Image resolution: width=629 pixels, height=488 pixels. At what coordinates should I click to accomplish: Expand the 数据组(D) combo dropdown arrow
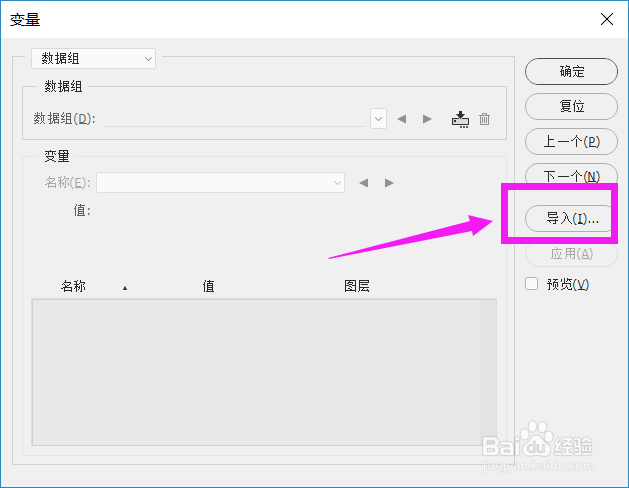coord(378,119)
